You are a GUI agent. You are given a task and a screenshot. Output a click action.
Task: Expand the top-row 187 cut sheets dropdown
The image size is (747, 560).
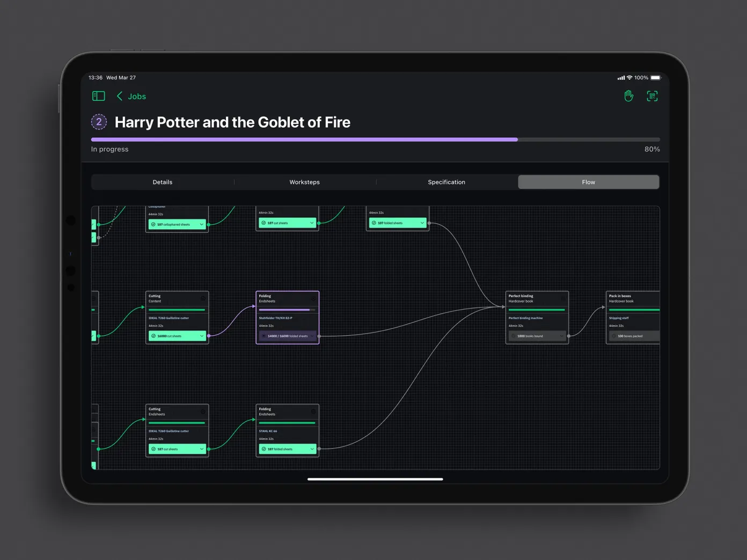tap(312, 223)
